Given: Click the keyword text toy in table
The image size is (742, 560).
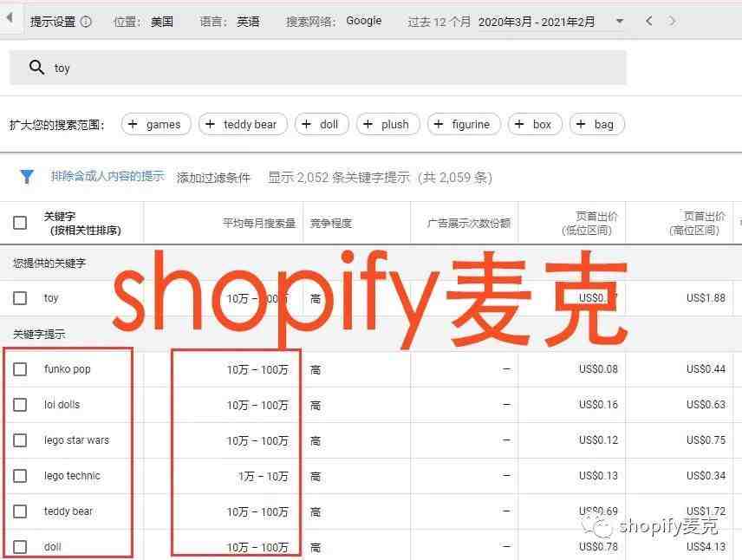Looking at the screenshot, I should coord(51,298).
